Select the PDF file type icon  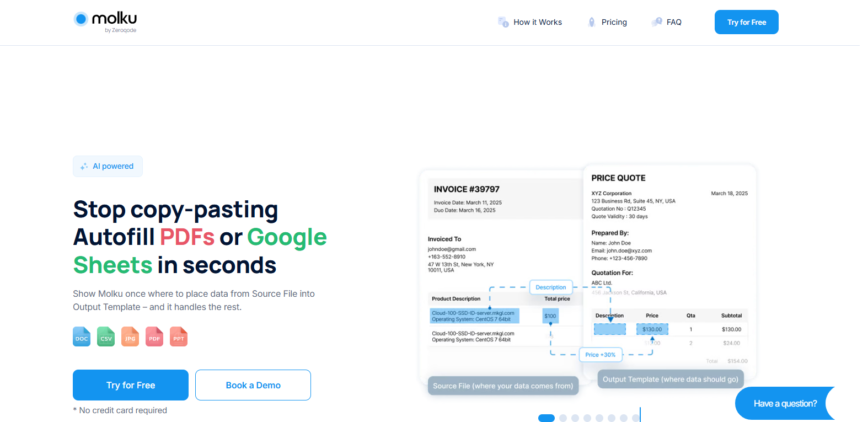coord(154,336)
